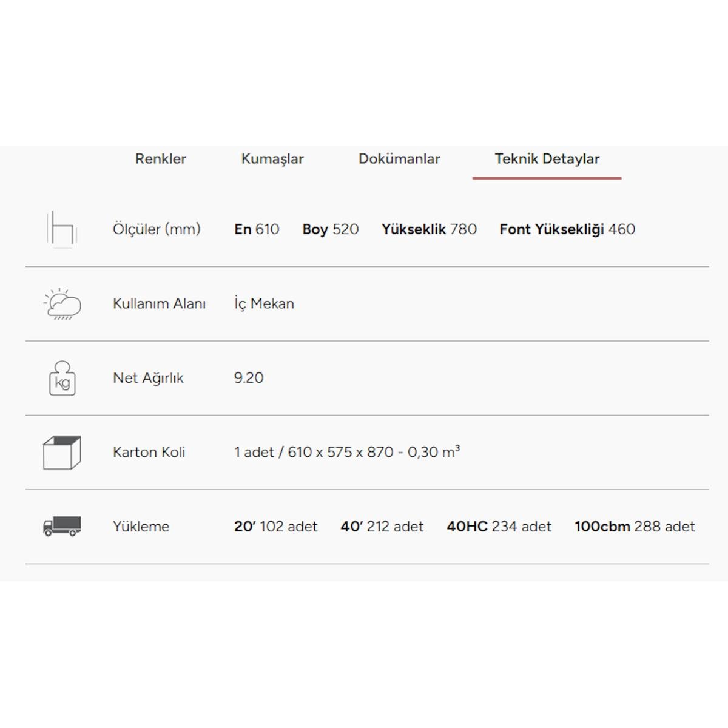Open the Dokümanlar tab

399,159
